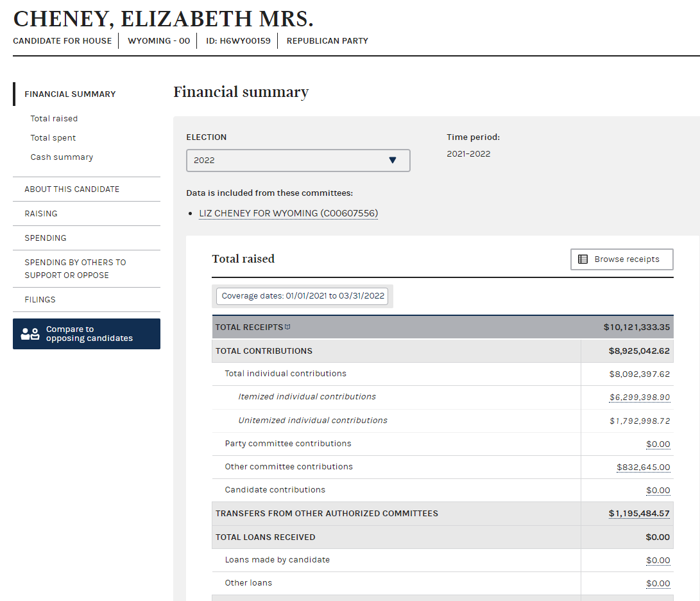
Task: Click transfers amount $1,195,484.57 link
Action: [639, 514]
